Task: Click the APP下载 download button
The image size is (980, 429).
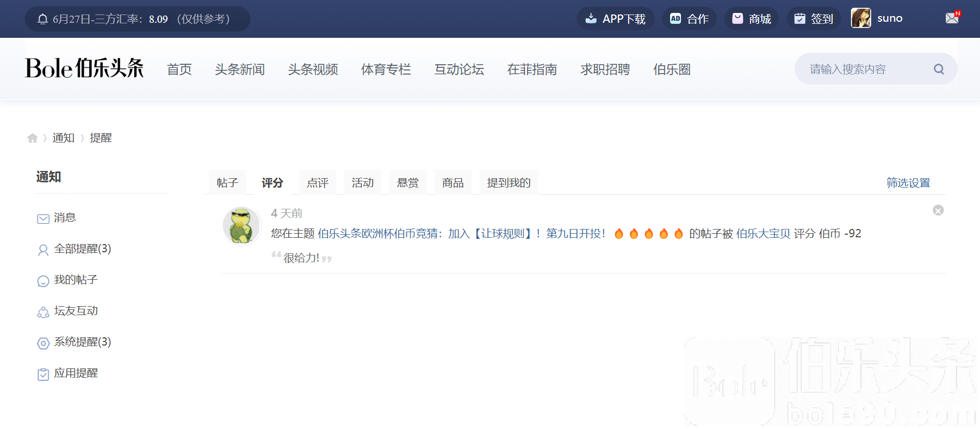Action: (615, 19)
